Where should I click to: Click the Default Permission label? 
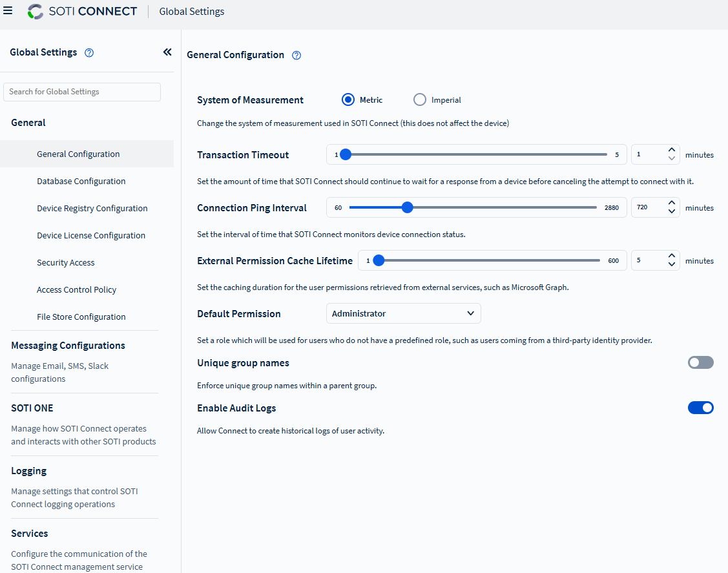point(238,314)
